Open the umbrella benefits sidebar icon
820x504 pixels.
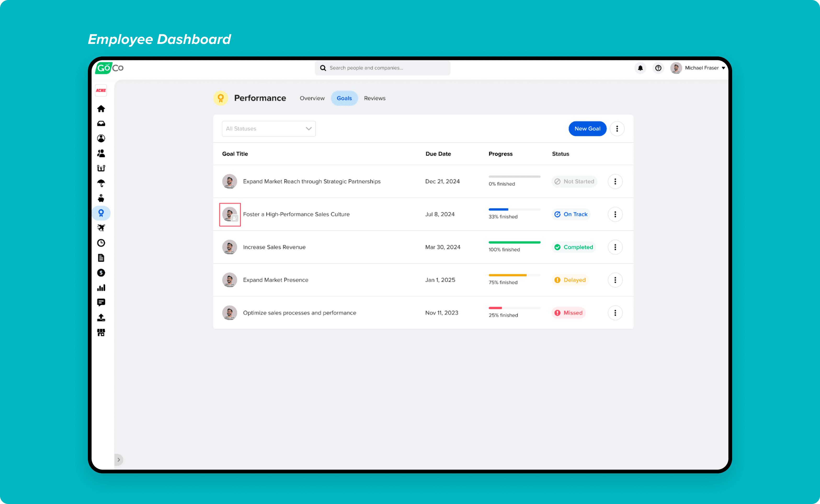pos(101,183)
